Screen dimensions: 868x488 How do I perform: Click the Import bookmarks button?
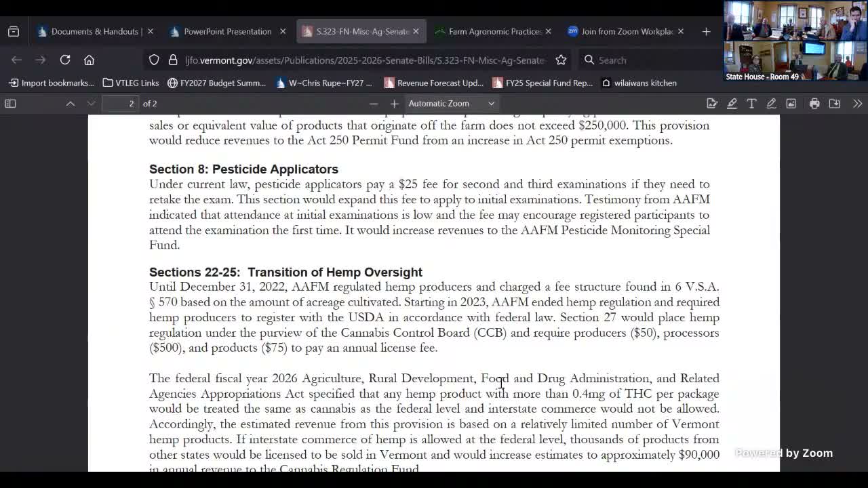(x=52, y=83)
